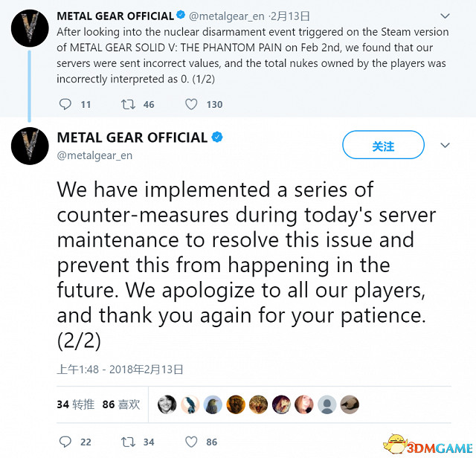Open the first liker avatar in the row
The image size is (476, 458).
click(167, 404)
